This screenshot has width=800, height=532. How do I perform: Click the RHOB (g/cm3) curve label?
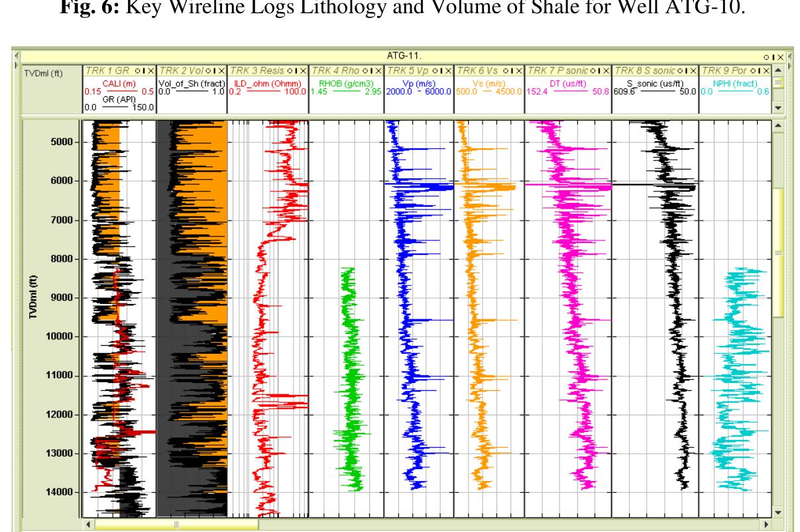(x=346, y=83)
